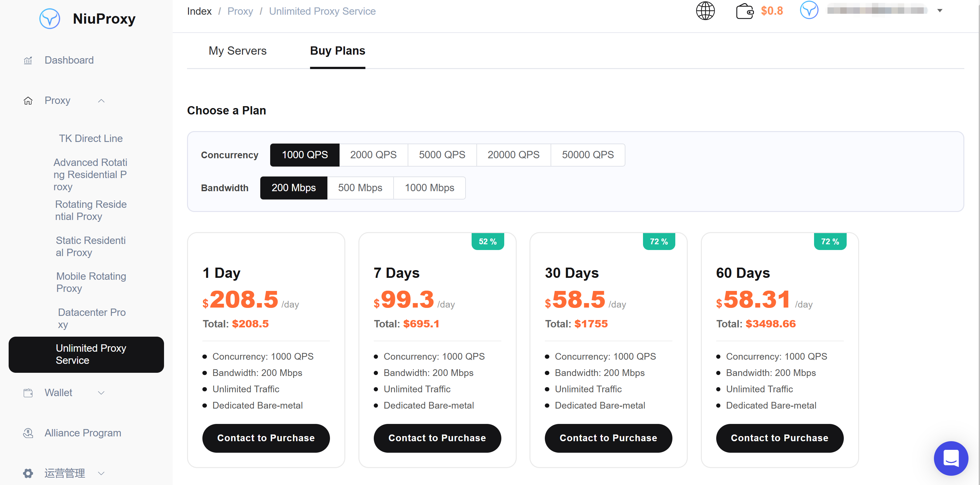The height and width of the screenshot is (485, 980).
Task: Click the gear icon beside 运营管理
Action: coord(28,473)
